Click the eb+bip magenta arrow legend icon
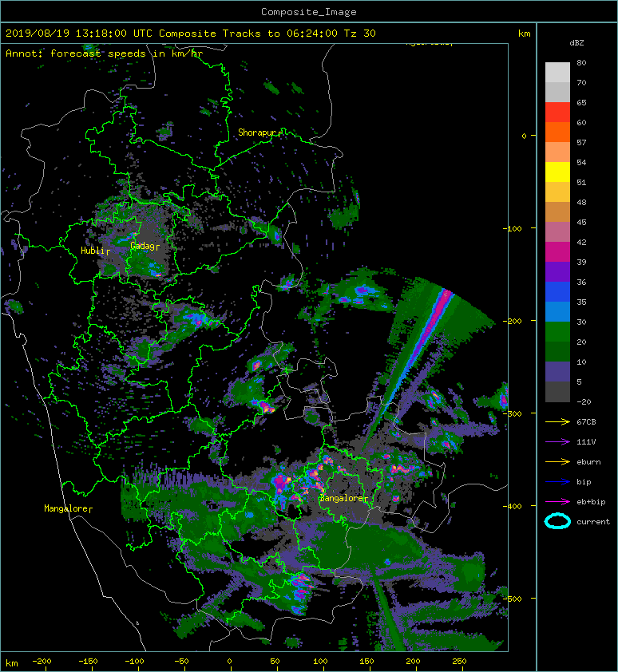 click(557, 502)
